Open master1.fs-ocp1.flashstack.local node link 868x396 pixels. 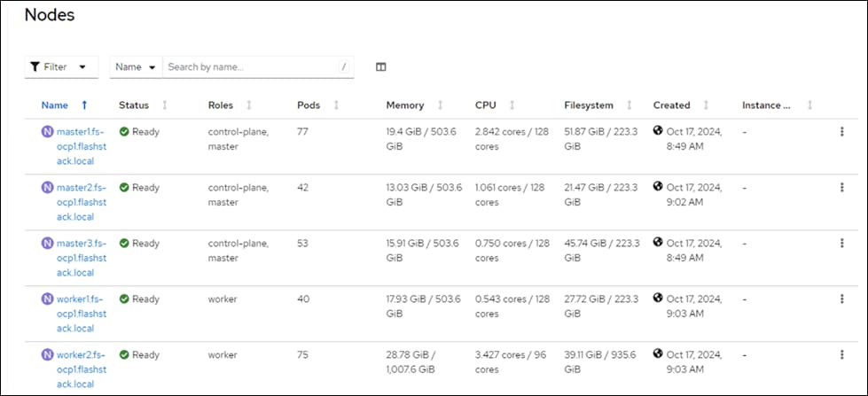coord(82,146)
